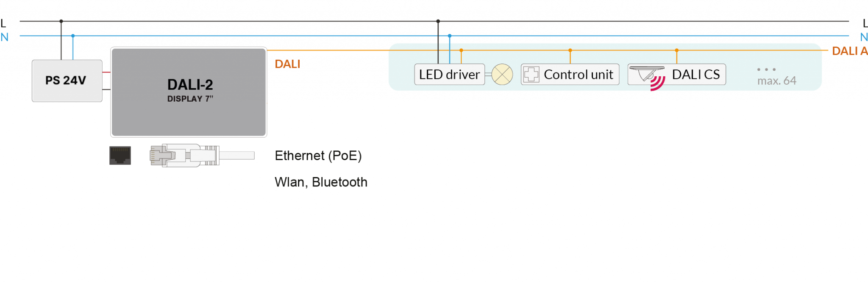Click the RJ45 Ethernet port icon
The width and height of the screenshot is (868, 283).
point(120,155)
